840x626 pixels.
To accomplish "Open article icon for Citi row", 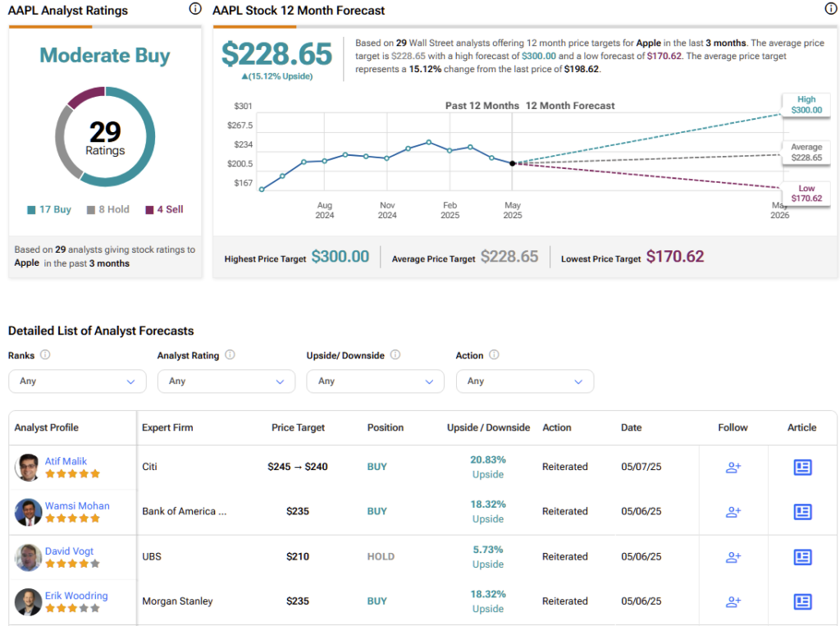I will tap(802, 468).
